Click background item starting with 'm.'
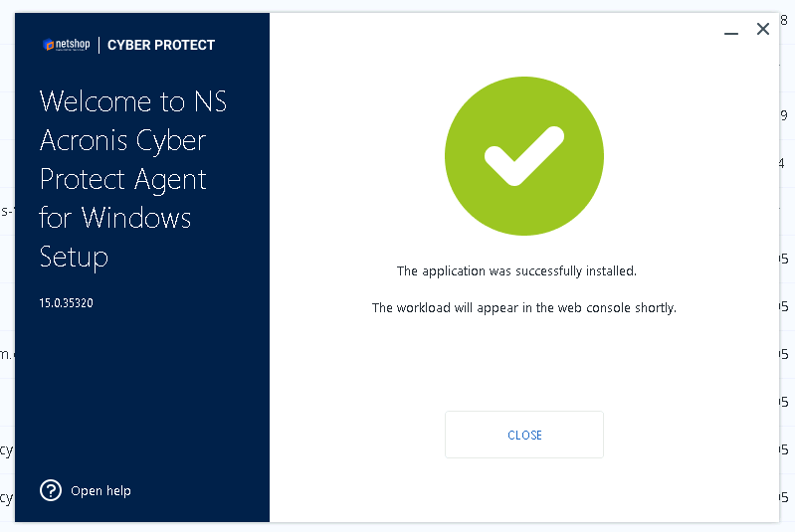This screenshot has height=532, width=795. (7, 354)
